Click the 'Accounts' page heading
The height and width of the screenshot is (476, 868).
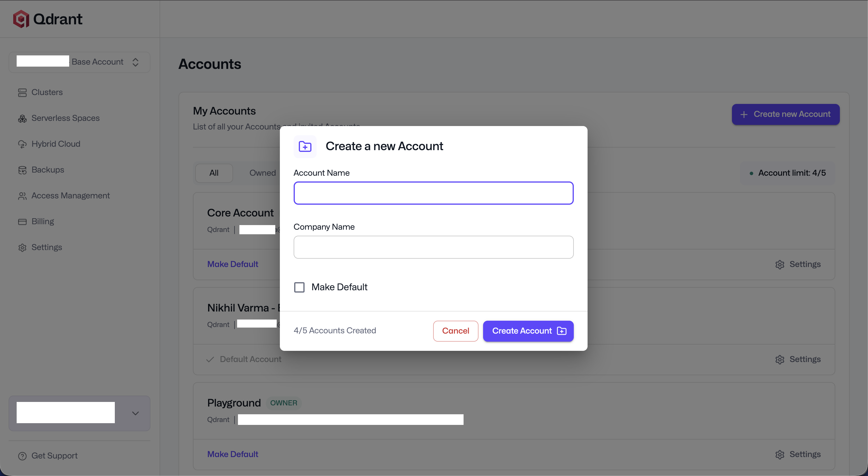(210, 64)
